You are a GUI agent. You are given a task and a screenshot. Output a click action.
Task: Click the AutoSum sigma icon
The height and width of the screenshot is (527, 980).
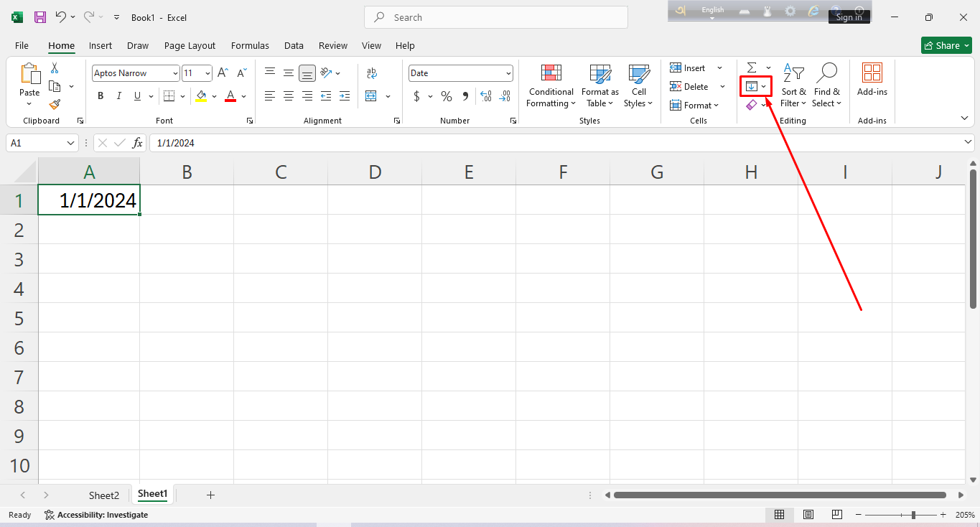pos(751,67)
